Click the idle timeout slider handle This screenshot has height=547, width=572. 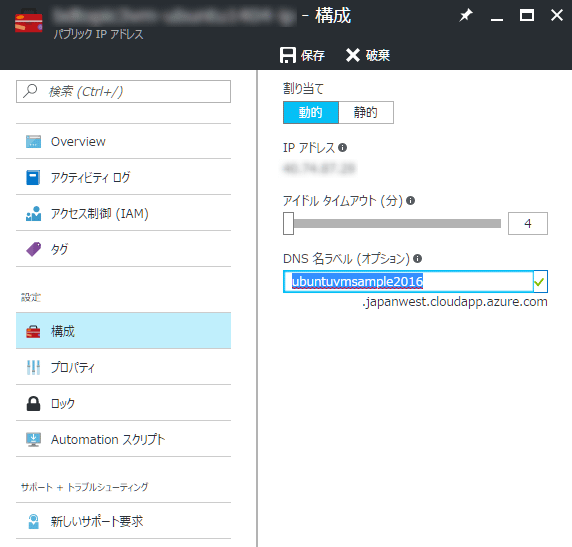pyautogui.click(x=288, y=223)
